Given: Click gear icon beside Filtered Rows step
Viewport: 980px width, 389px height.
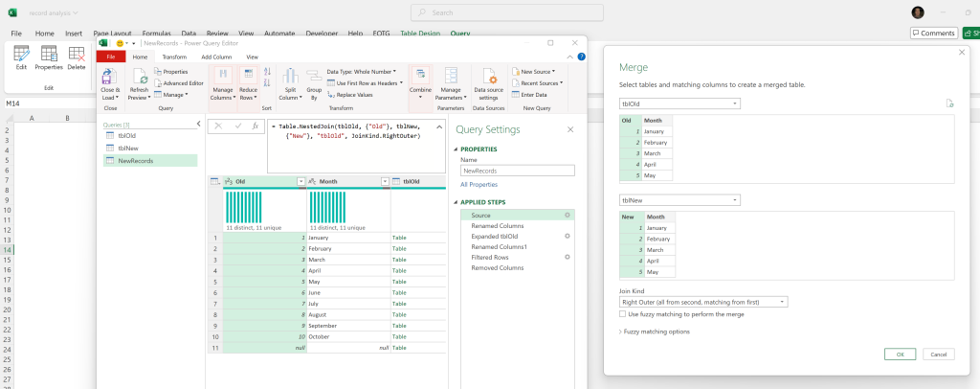Looking at the screenshot, I should pos(568,257).
